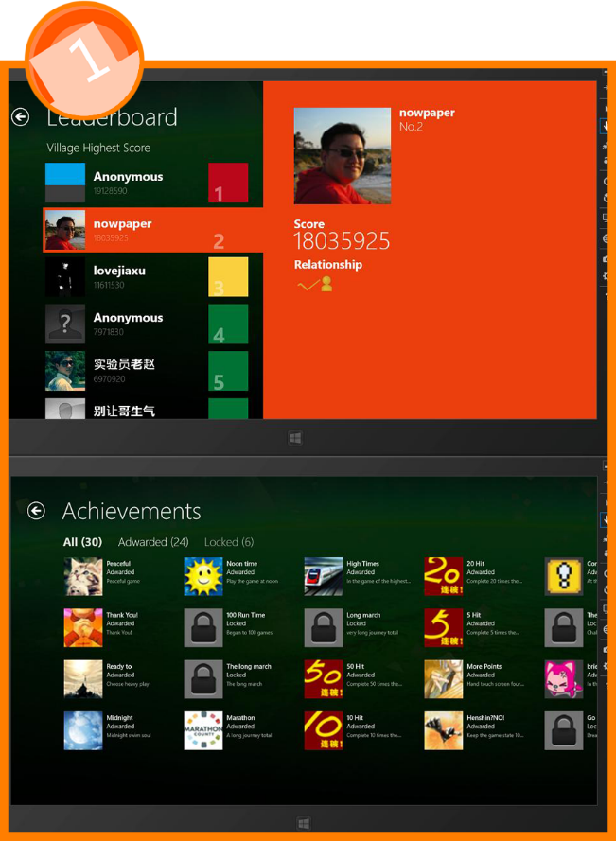Click the Long march lock icon
Image resolution: width=616 pixels, height=841 pixels.
324,627
